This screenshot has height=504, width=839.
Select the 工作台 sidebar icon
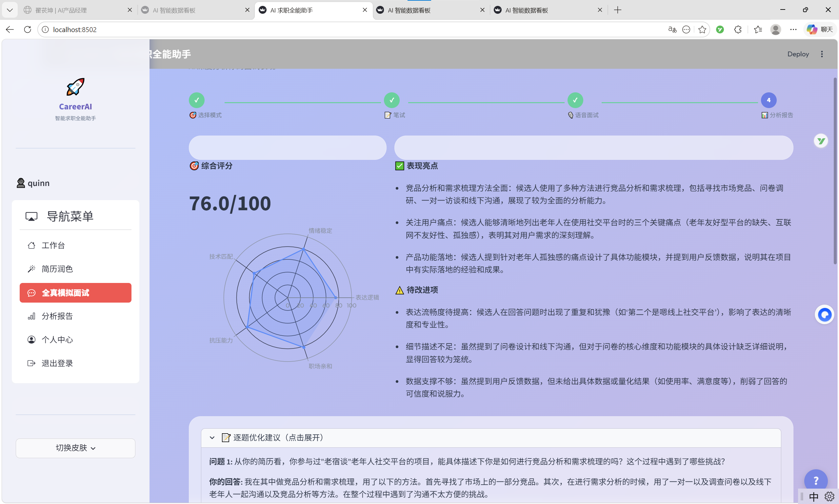click(x=31, y=245)
